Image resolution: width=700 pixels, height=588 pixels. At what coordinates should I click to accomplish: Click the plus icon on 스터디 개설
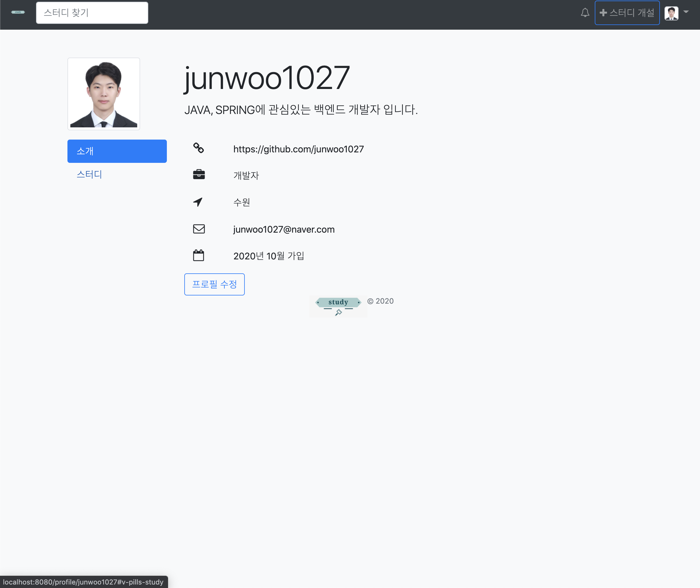[x=603, y=13]
